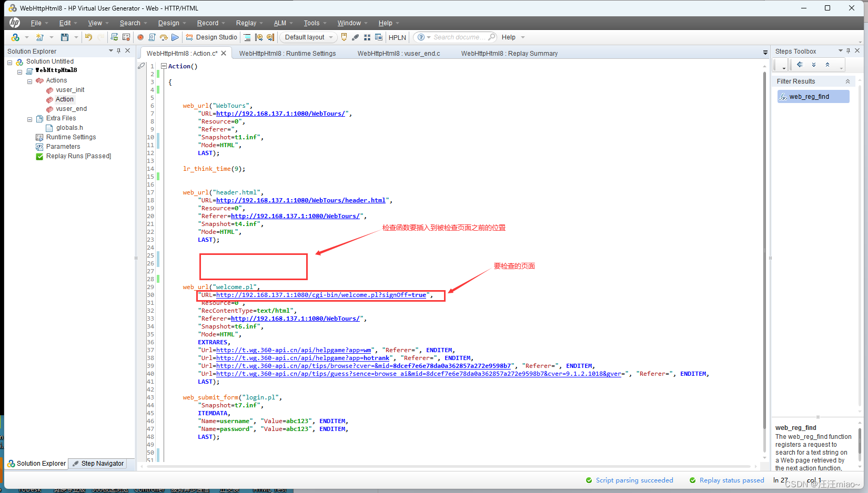Open the Design menu
Viewport: 868px width, 493px height.
[x=168, y=23]
